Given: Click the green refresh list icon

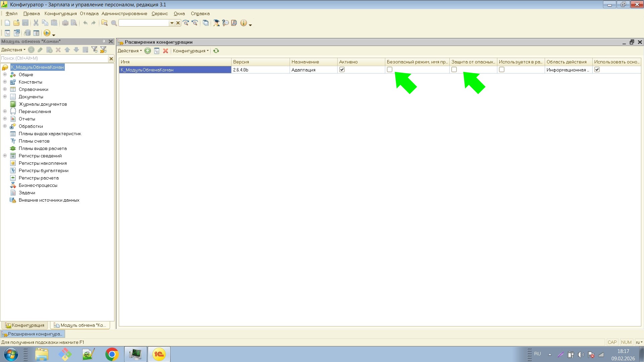Looking at the screenshot, I should 216,51.
